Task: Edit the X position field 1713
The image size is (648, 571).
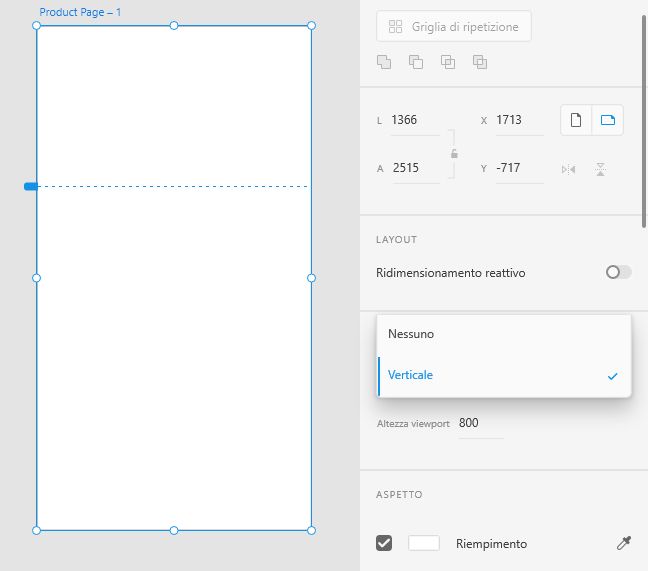Action: [519, 120]
